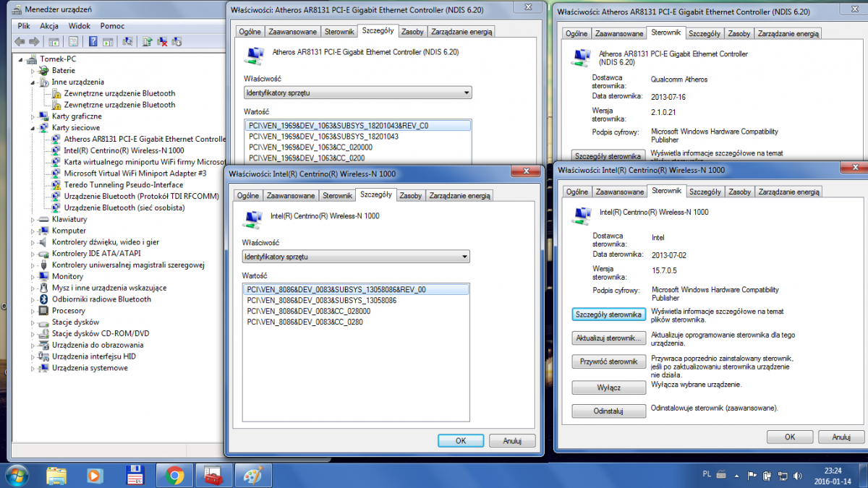Open Windows Explorer from the taskbar

click(x=57, y=475)
